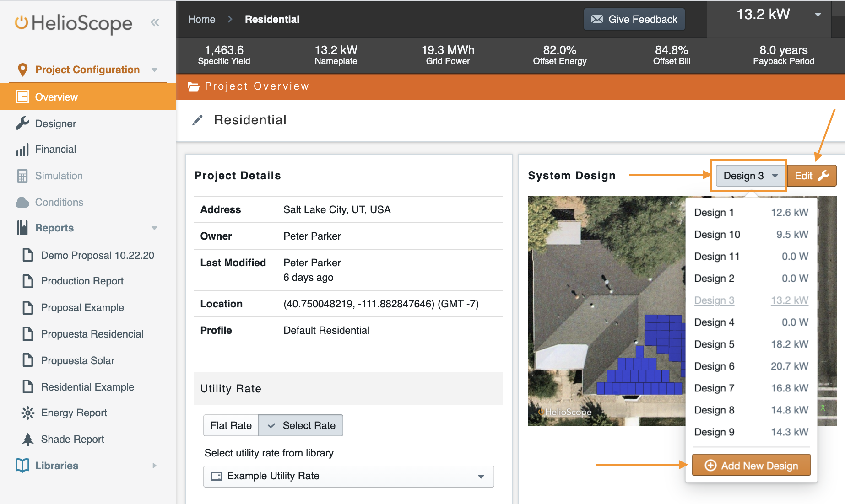845x504 pixels.
Task: Select Design 11 from list
Action: 751,257
